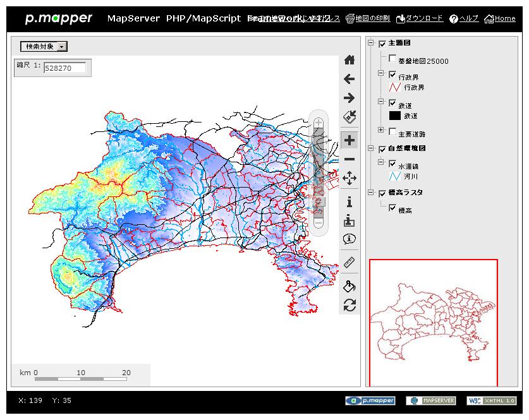
Task: Choose the Measure ruler tool
Action: pyautogui.click(x=349, y=262)
